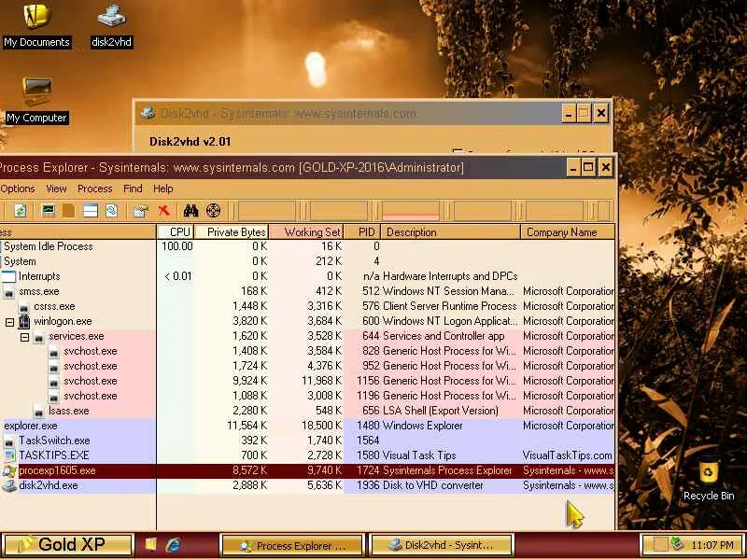Click the winlogon.exe process icon
Image resolution: width=747 pixels, height=560 pixels.
pyautogui.click(x=24, y=321)
